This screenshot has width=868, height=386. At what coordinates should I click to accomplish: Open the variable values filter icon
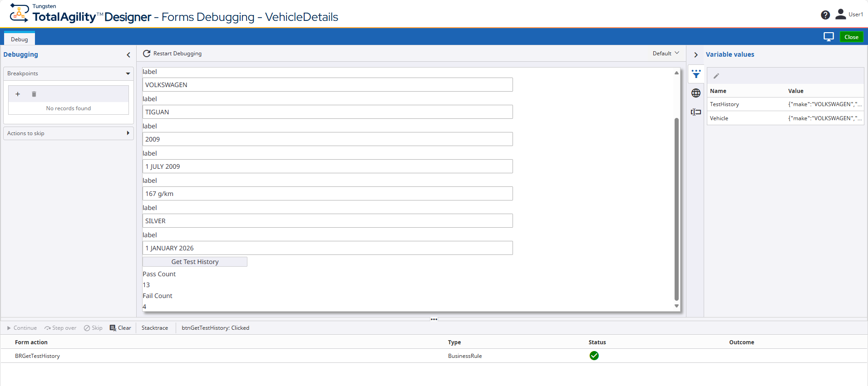point(696,74)
